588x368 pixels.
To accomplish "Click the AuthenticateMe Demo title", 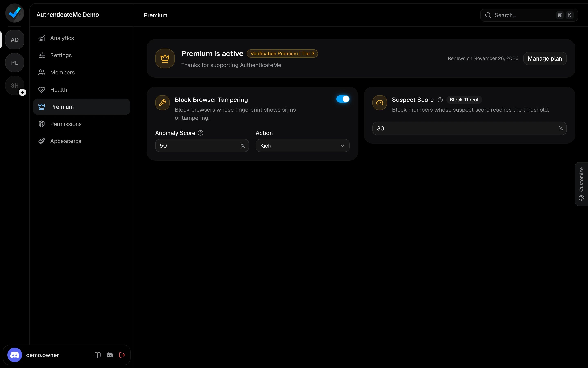I will click(x=68, y=15).
